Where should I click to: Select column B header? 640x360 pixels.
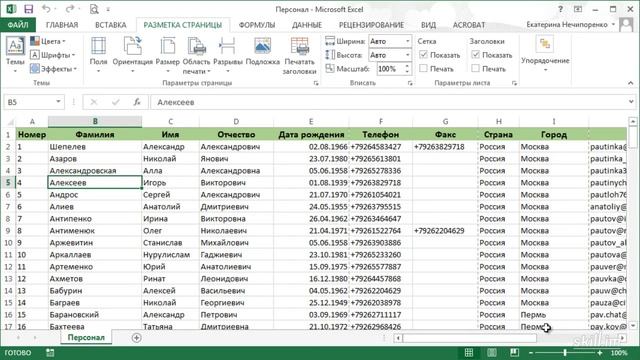pos(95,121)
